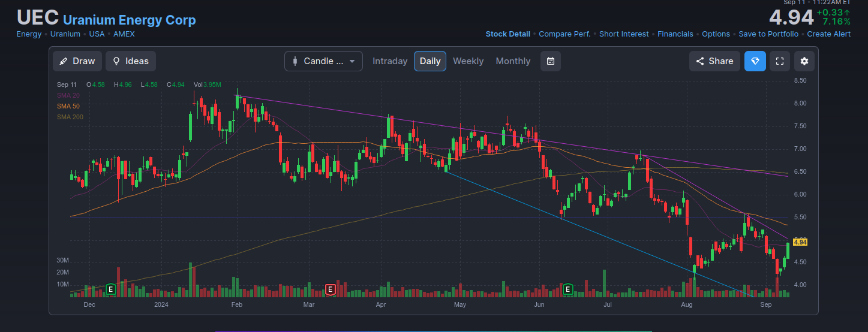
Task: Open Financials link
Action: point(675,34)
